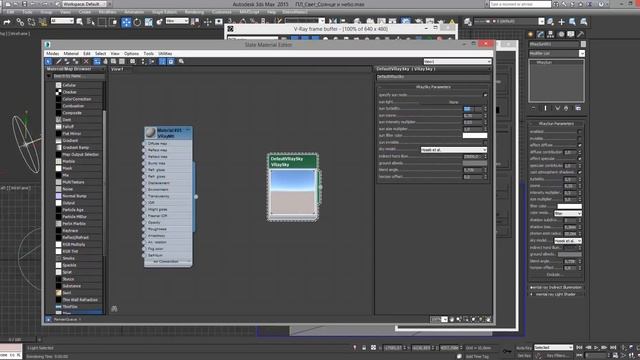This screenshot has height=360, width=640.
Task: Select the Redo arrow in main toolbar
Action: [x=7, y=22]
